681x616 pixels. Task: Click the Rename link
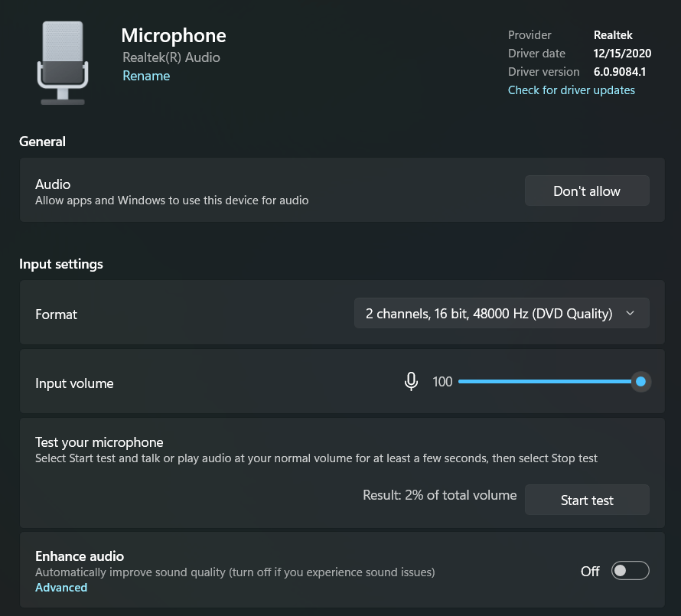[x=146, y=76]
